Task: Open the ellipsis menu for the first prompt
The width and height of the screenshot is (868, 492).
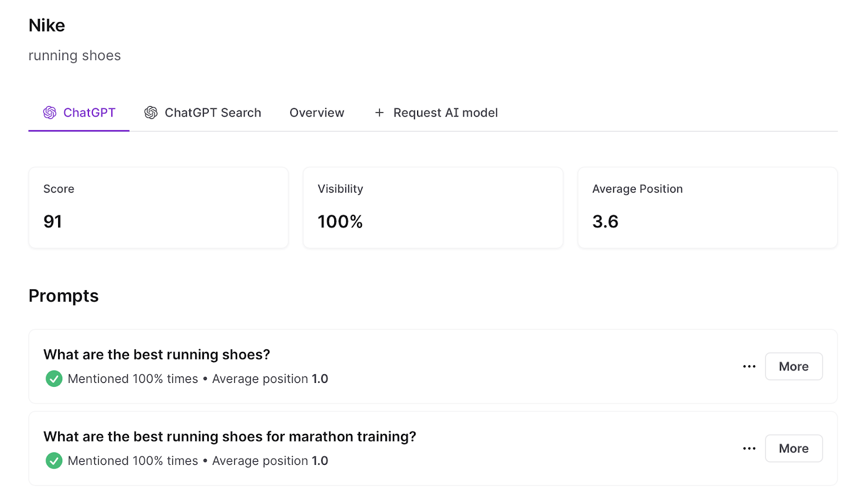Action: [x=748, y=366]
